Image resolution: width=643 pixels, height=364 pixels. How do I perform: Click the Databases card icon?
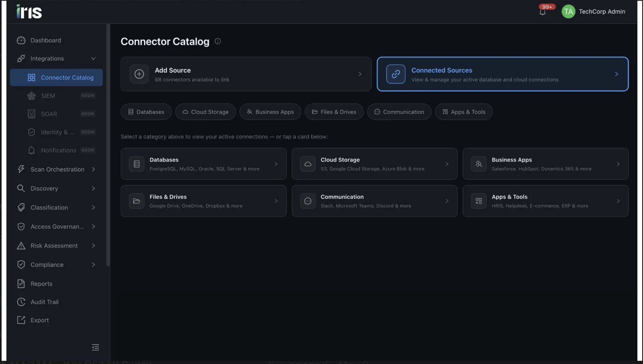coord(137,164)
